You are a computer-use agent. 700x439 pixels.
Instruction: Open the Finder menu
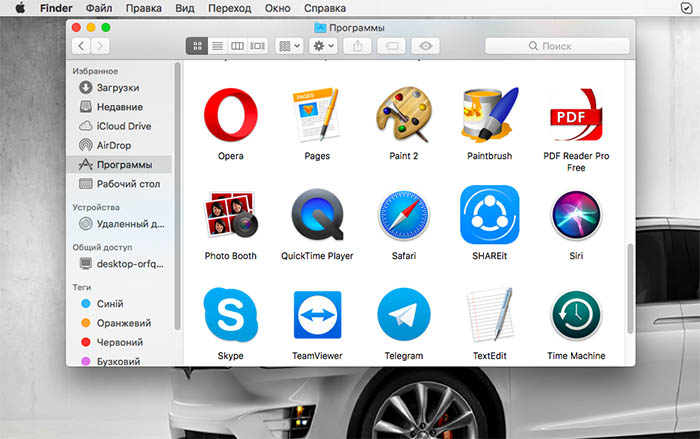pos(56,8)
